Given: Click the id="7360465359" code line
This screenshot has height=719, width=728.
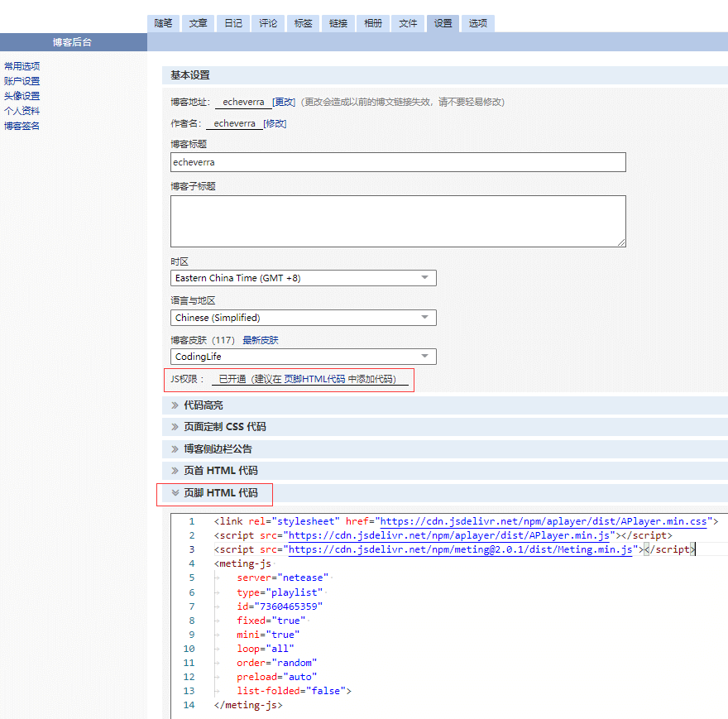Looking at the screenshot, I should coord(280,606).
